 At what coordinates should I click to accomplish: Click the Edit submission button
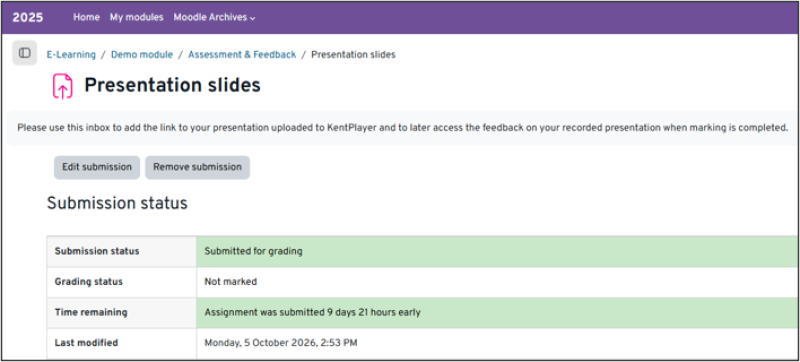(97, 167)
